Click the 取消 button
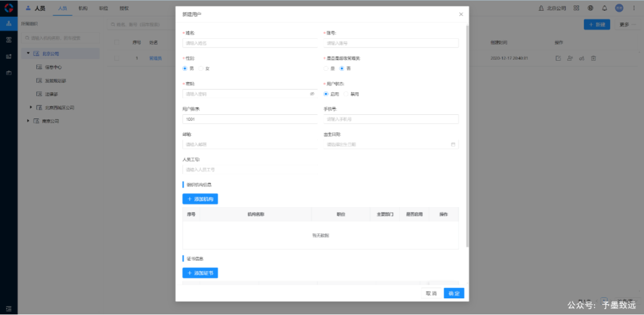Image resolution: width=644 pixels, height=315 pixels. tap(431, 293)
